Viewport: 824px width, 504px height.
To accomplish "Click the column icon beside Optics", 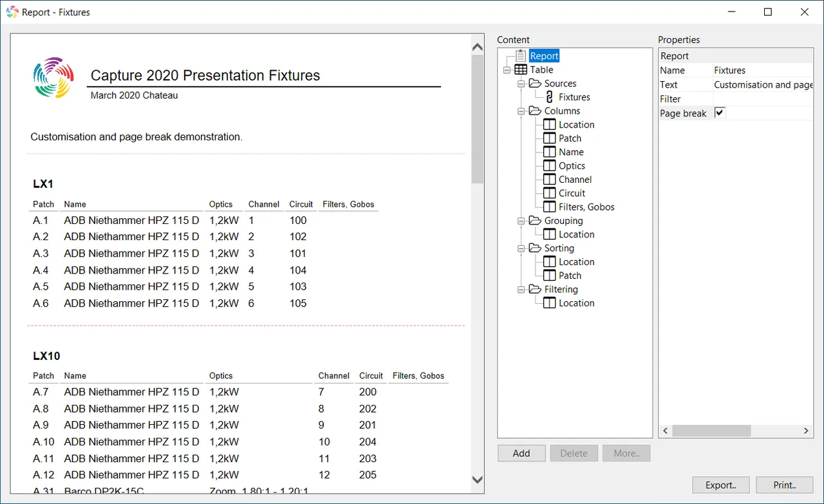I will pos(549,165).
